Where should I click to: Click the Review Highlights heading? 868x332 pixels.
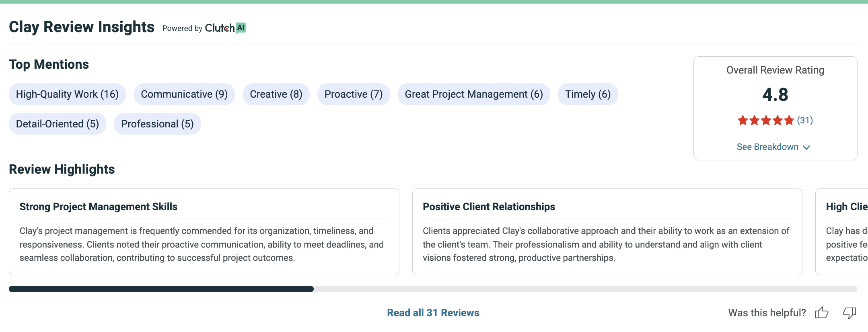tap(62, 169)
